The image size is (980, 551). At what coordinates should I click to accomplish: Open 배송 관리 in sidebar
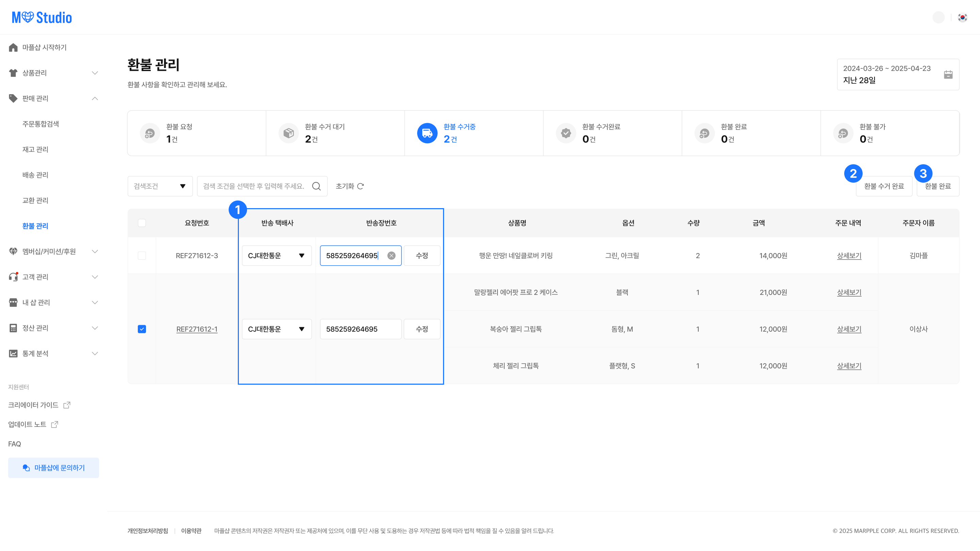coord(35,175)
